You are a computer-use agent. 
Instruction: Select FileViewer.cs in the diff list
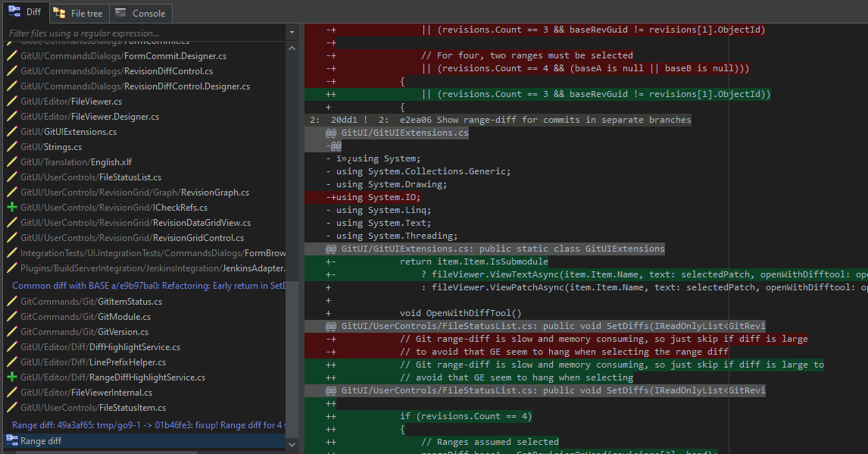[72, 101]
